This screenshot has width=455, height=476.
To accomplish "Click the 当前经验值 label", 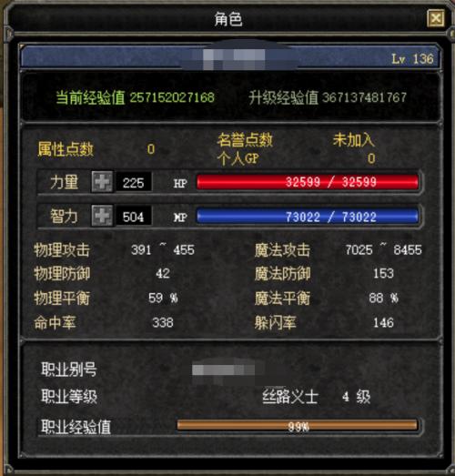I will pyautogui.click(x=90, y=97).
